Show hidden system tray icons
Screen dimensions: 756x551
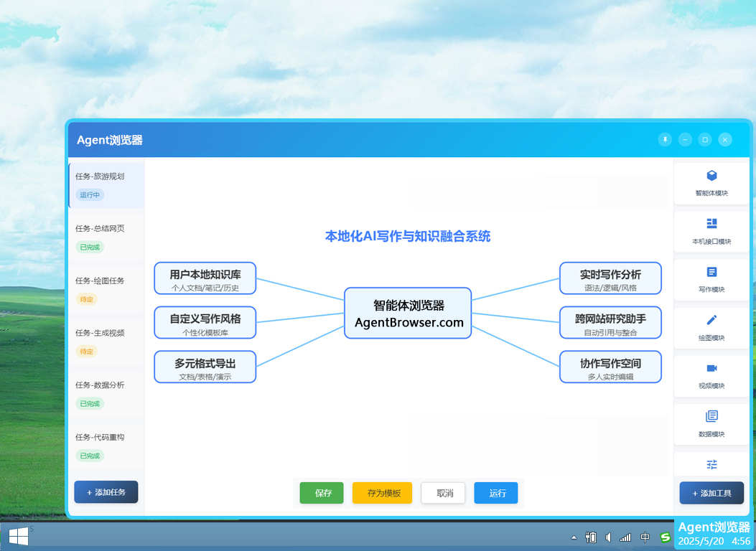click(574, 537)
